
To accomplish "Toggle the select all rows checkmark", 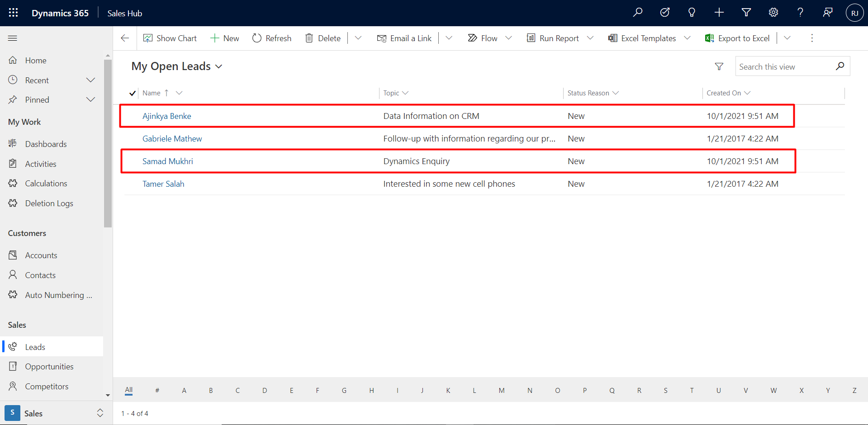I will [x=133, y=93].
